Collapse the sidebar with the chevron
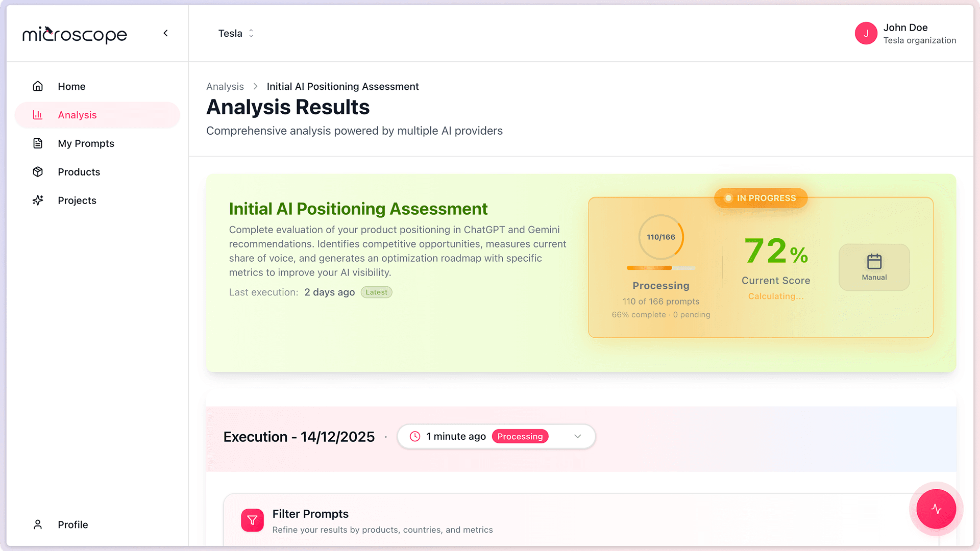The height and width of the screenshot is (551, 980). pos(165,33)
